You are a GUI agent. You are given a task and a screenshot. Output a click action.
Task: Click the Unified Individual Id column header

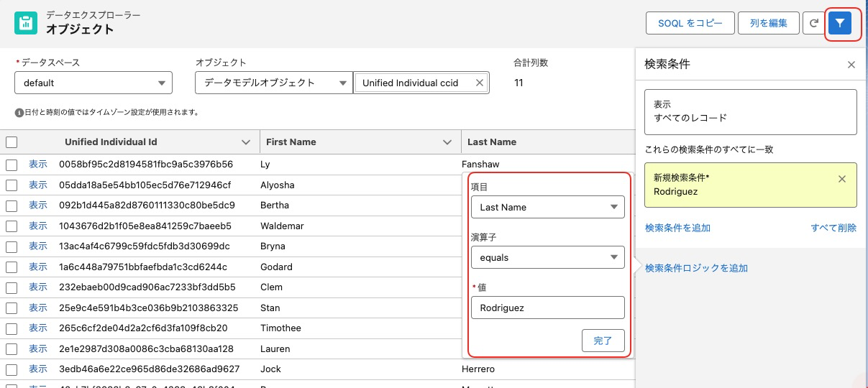coord(111,142)
